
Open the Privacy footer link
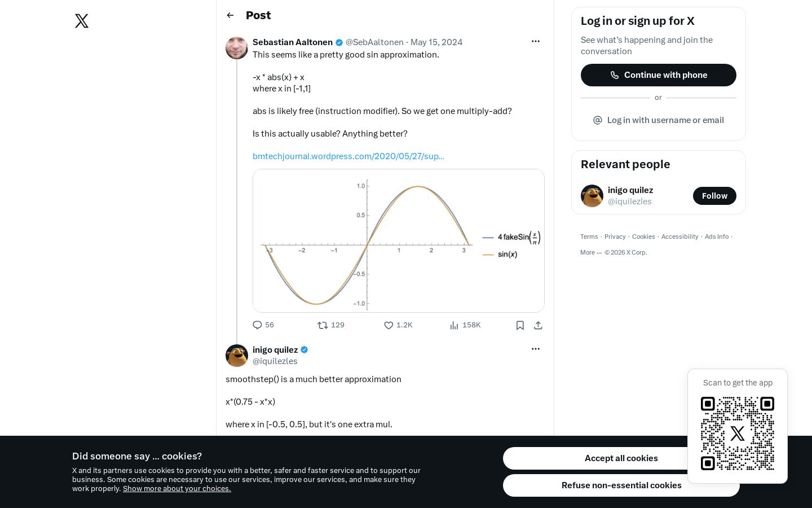pos(615,237)
